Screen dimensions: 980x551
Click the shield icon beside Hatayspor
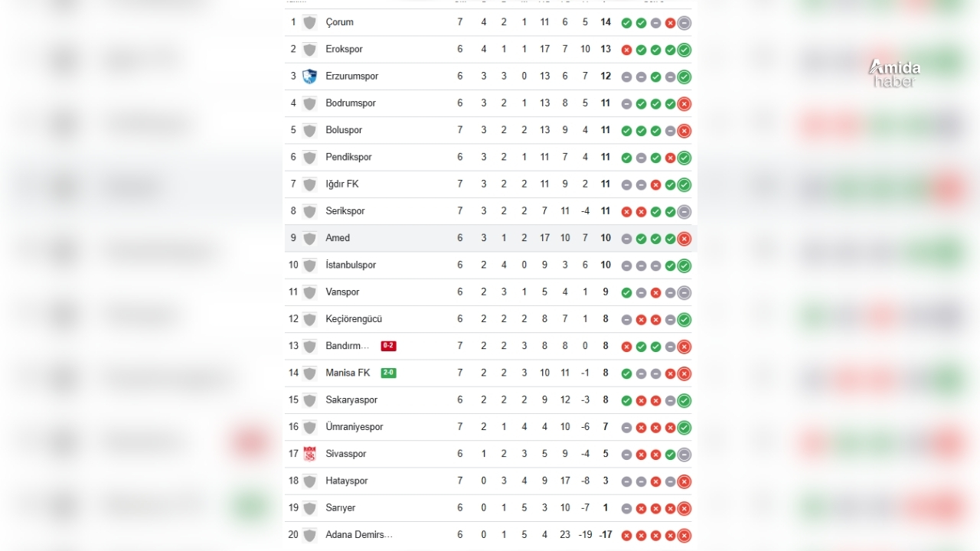pos(309,481)
